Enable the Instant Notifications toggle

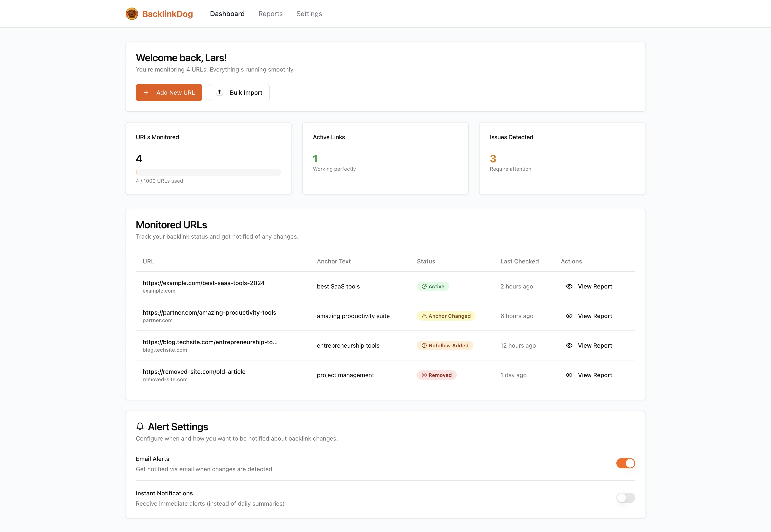pyautogui.click(x=625, y=498)
